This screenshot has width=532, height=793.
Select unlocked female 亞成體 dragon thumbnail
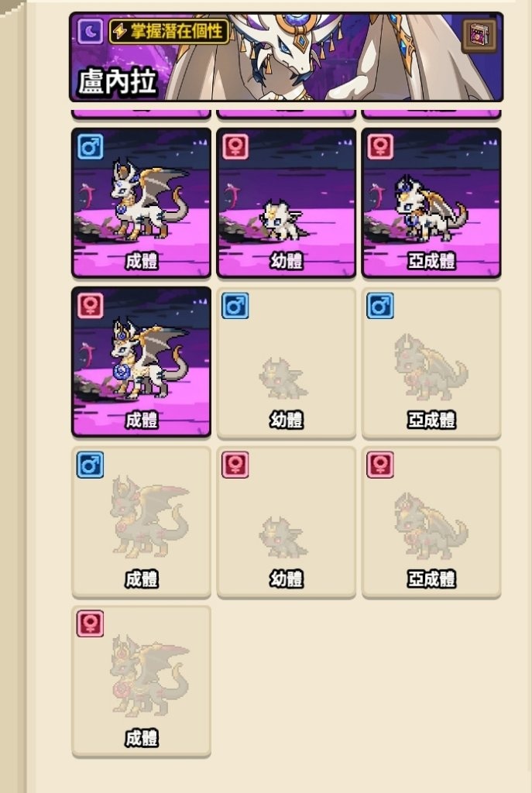431,203
